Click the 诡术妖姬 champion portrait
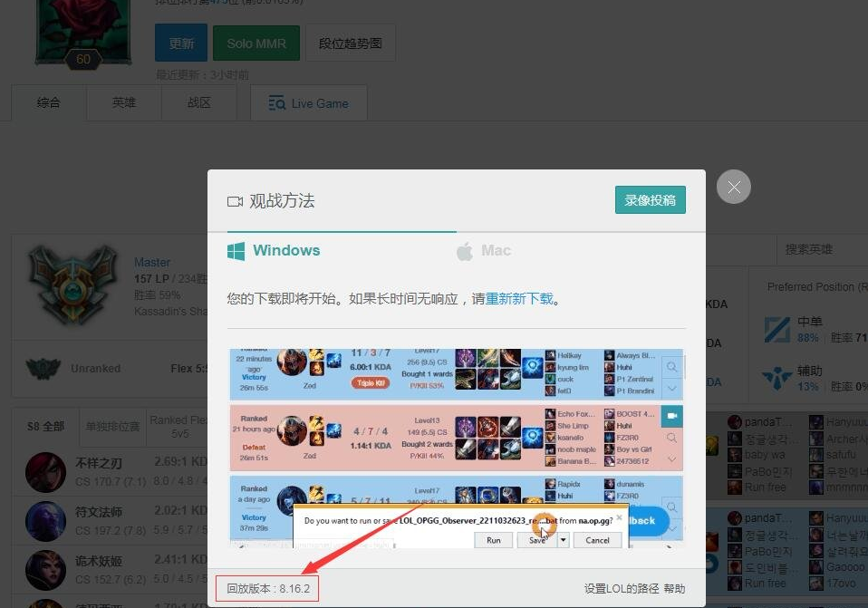 pyautogui.click(x=45, y=570)
